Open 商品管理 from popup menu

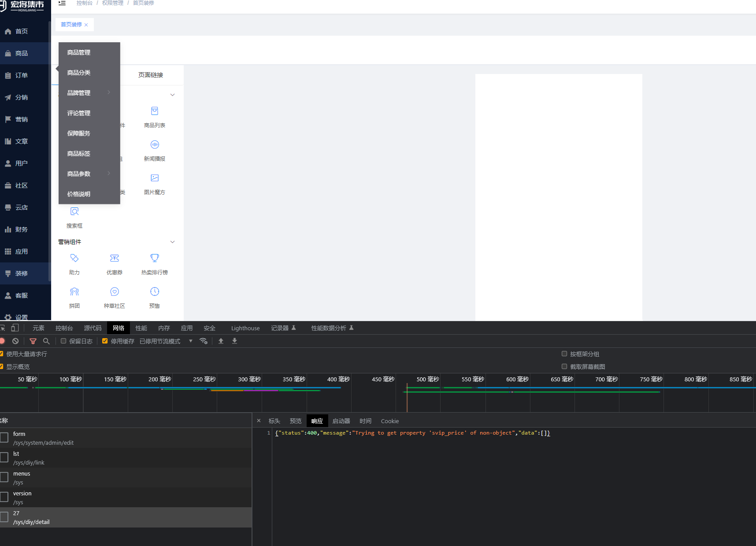pos(89,52)
